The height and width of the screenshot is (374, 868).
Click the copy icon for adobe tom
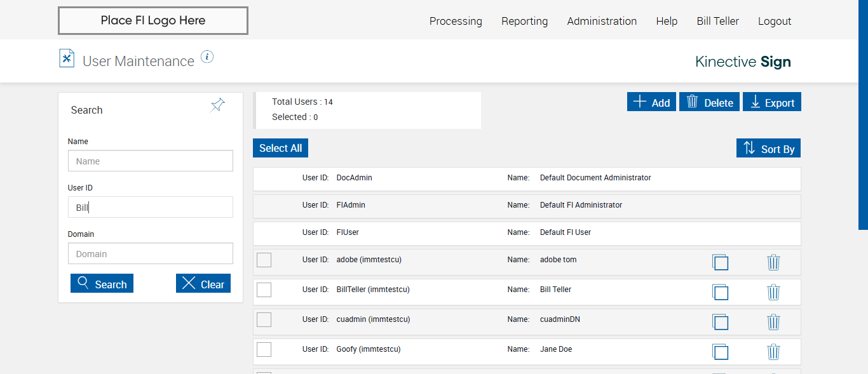tap(720, 262)
